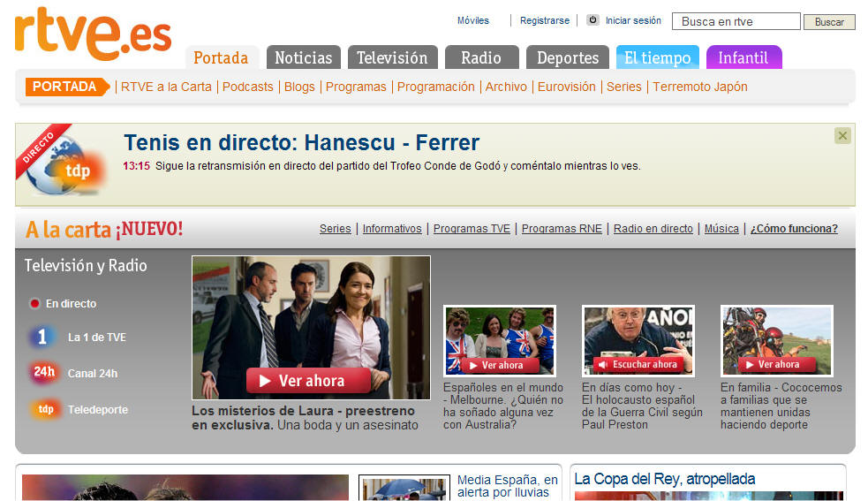868x501 pixels.
Task: Click En familia - Cococemos caption
Action: point(781,406)
